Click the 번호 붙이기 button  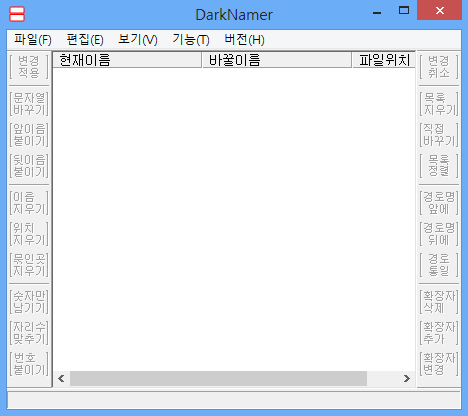(29, 364)
